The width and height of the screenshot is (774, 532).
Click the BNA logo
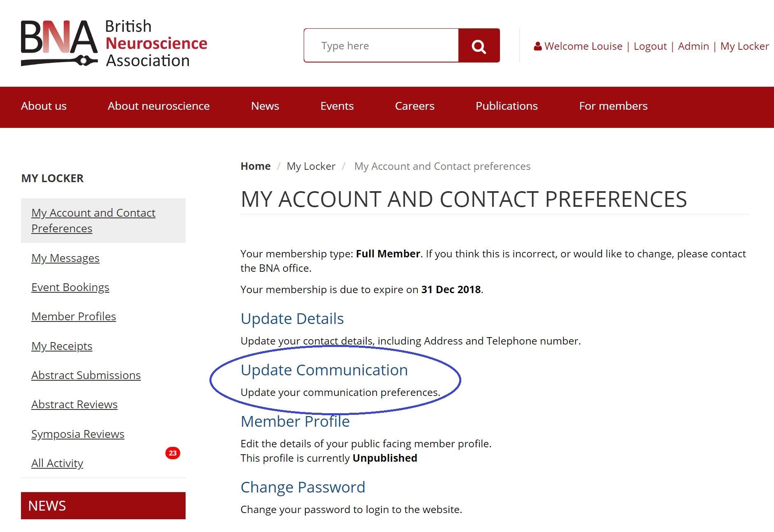coord(114,43)
